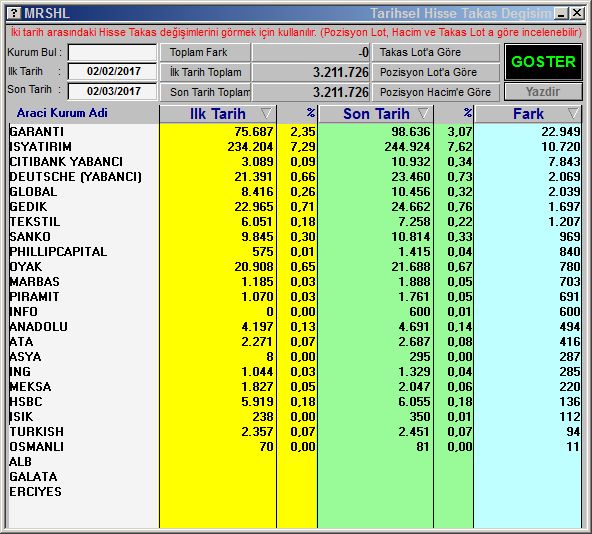Select the ERCIYES row name

click(35, 492)
